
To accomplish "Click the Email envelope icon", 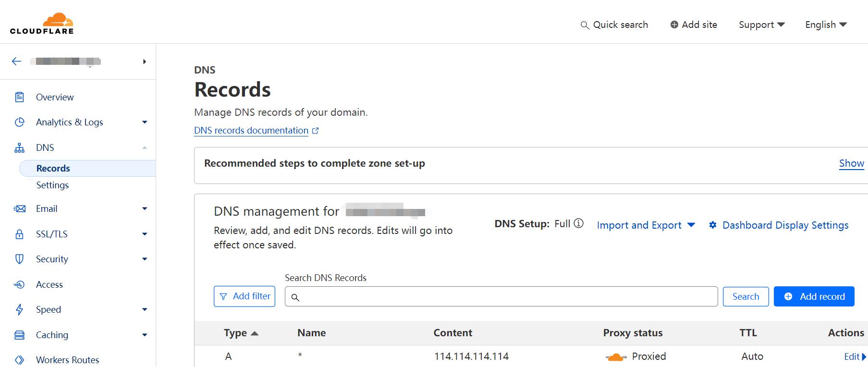I will (x=19, y=208).
